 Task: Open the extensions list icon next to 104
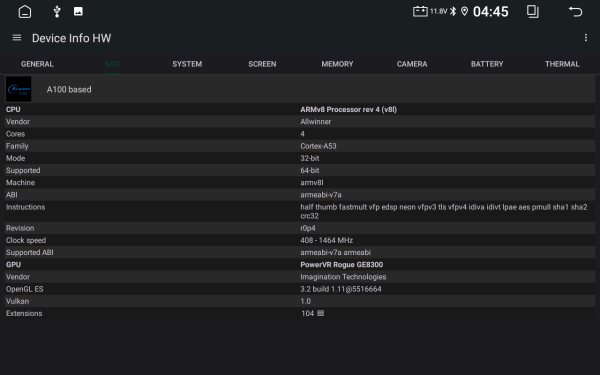pyautogui.click(x=321, y=313)
